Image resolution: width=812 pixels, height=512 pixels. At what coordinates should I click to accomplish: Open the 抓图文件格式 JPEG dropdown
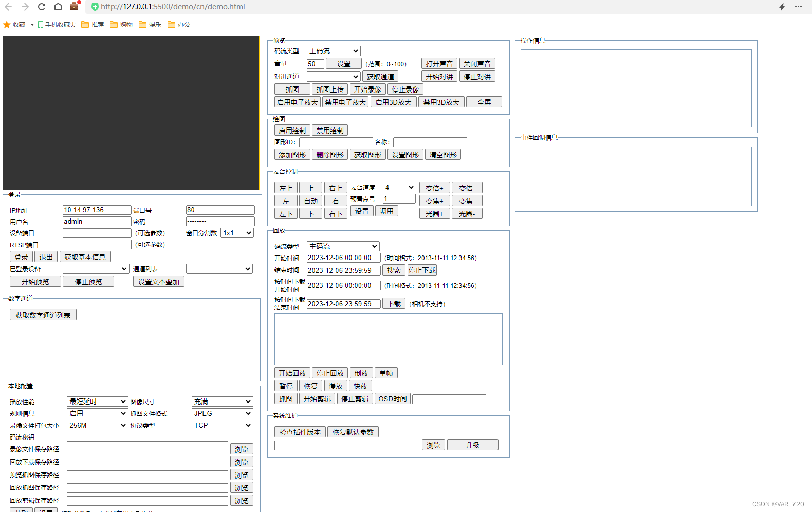[222, 413]
